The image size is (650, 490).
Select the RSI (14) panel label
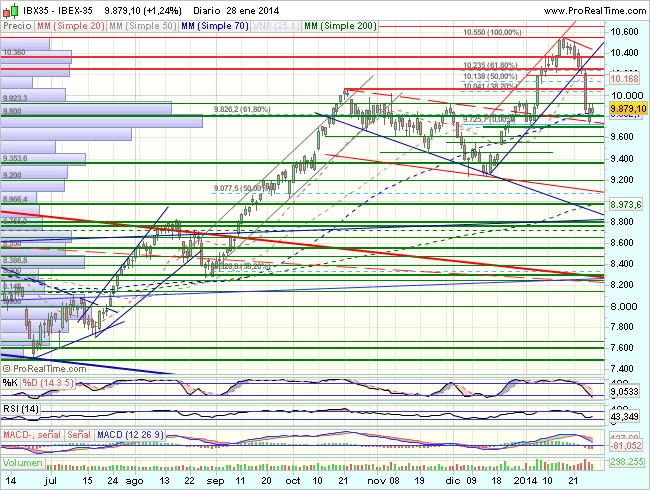(x=21, y=409)
